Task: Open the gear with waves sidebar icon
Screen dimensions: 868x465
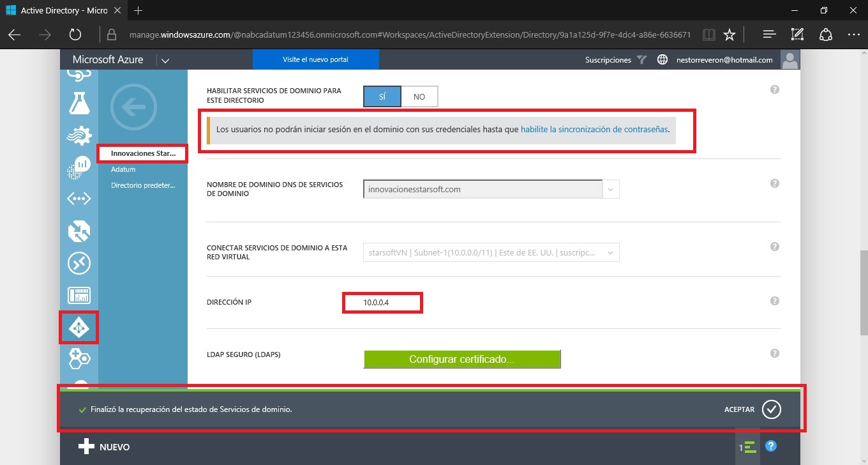Action: tap(79, 135)
